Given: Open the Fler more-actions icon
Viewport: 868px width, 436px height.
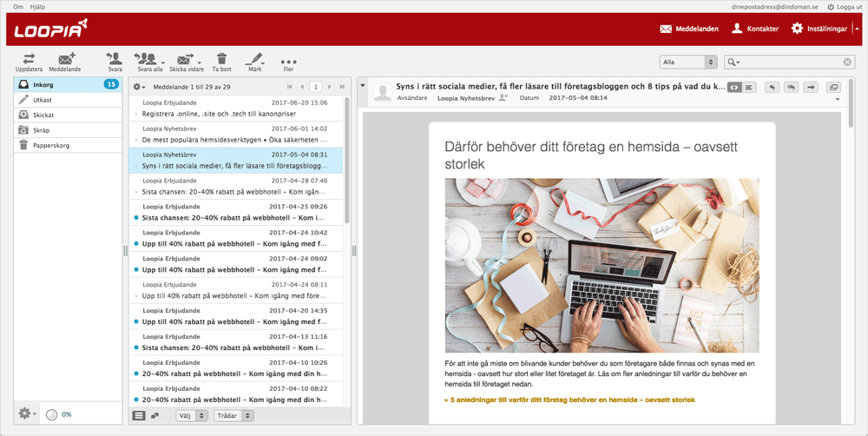Looking at the screenshot, I should (288, 62).
